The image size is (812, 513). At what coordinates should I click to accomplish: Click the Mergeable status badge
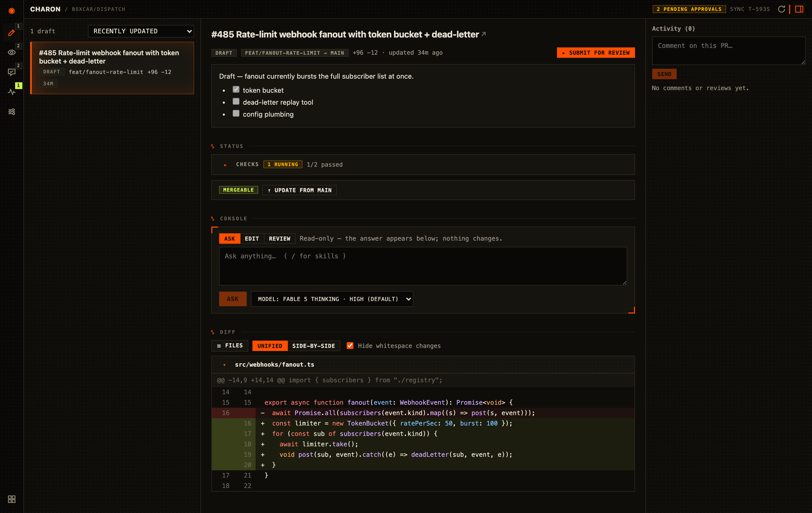[238, 190]
